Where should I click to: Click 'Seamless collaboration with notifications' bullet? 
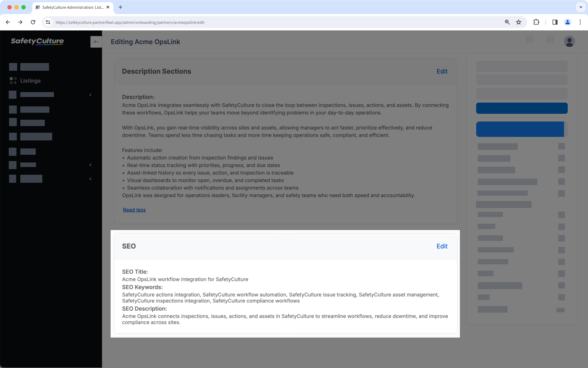[x=212, y=188]
